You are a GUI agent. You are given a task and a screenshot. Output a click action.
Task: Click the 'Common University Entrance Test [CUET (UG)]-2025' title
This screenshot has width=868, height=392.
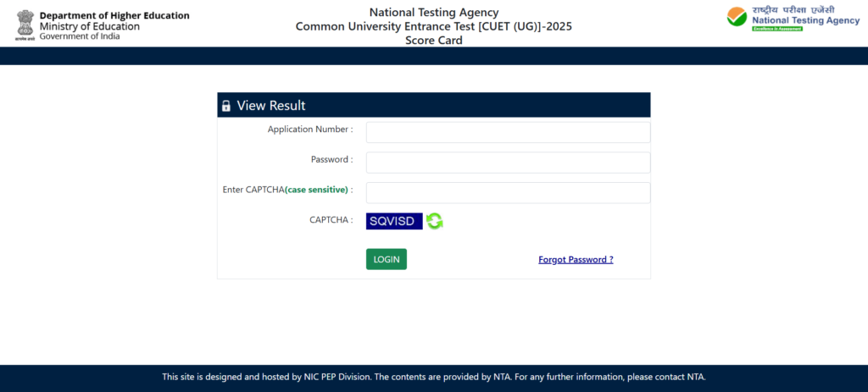coord(434,26)
